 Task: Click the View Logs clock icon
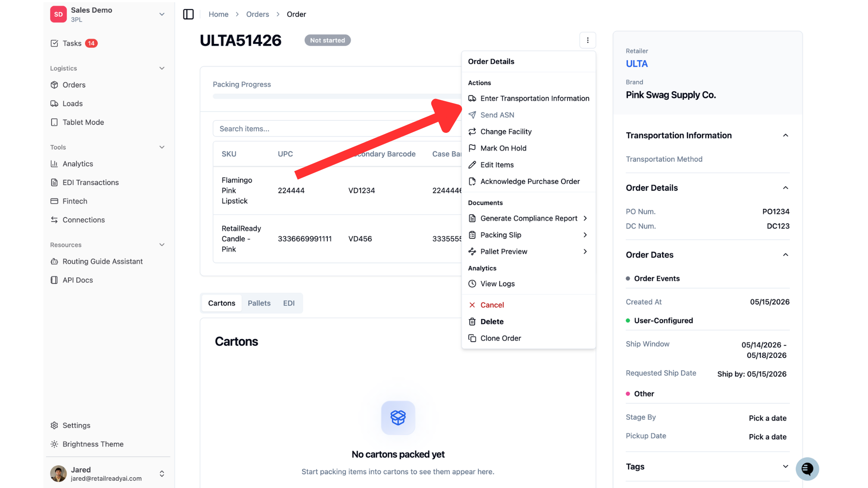tap(472, 284)
